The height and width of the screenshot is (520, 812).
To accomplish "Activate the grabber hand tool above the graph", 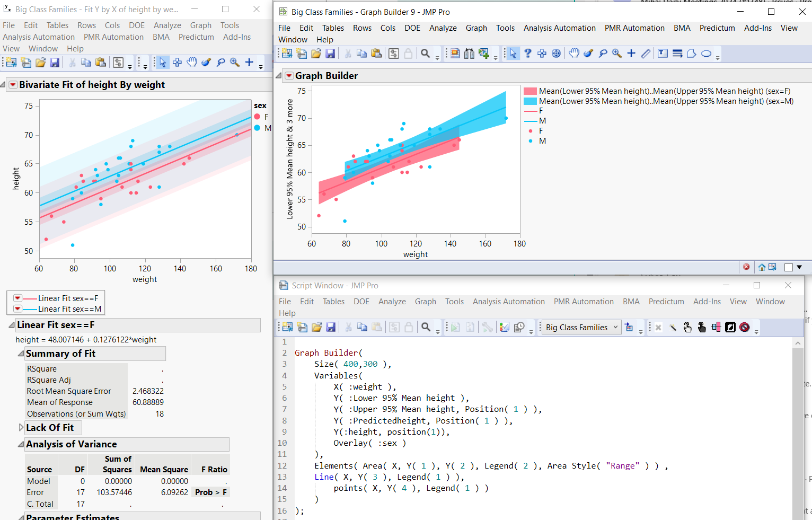I will click(574, 54).
